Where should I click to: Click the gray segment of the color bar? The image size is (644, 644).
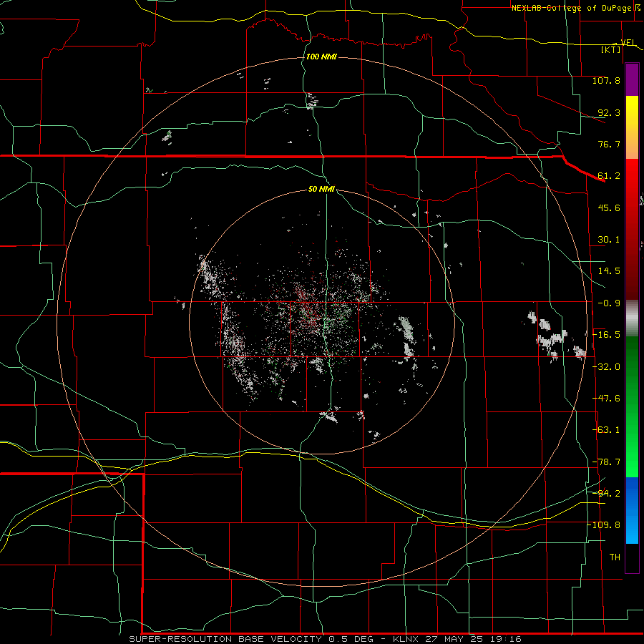632,318
